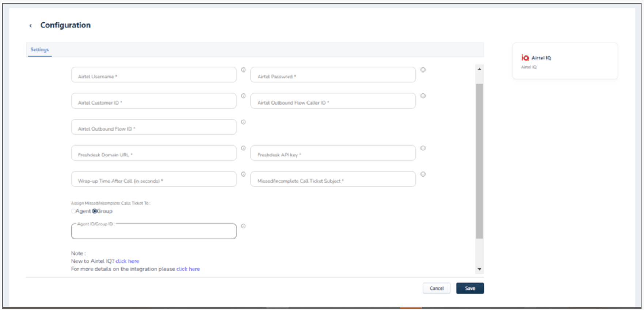Click info icon beside Freshdesk API key
The image size is (644, 310).
tap(423, 148)
